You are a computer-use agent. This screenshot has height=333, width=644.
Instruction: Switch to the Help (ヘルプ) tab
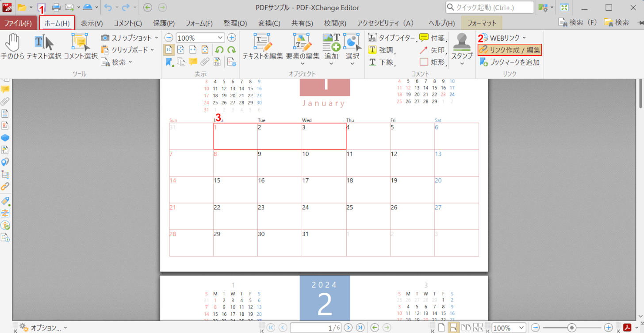pos(441,23)
